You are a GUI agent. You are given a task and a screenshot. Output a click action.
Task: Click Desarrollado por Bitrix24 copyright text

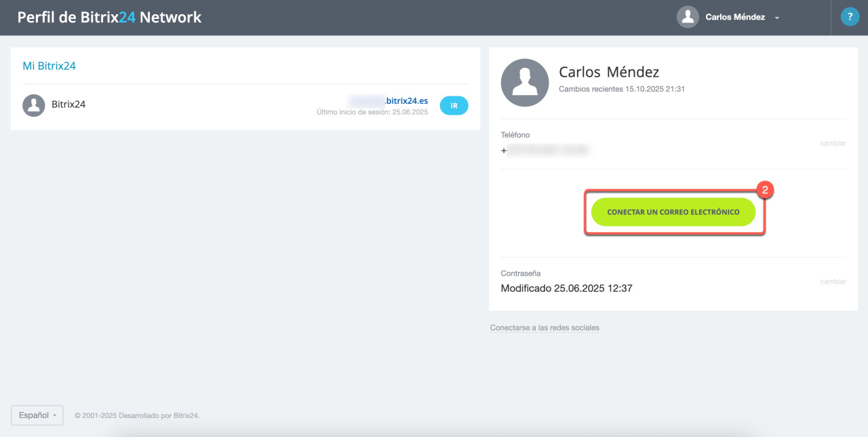coord(137,415)
